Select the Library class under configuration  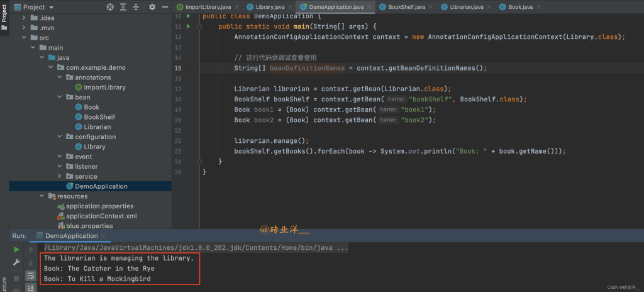click(x=94, y=147)
